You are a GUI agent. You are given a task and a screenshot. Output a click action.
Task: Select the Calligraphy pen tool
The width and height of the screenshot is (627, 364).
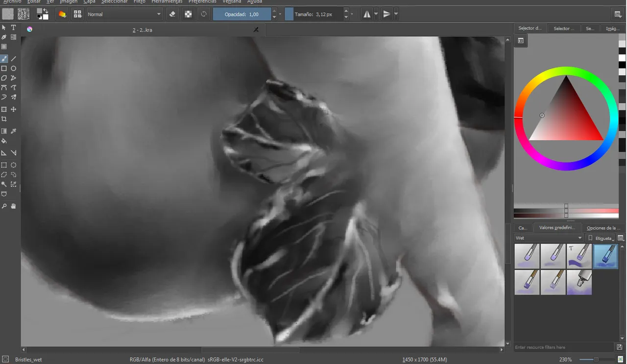(x=4, y=37)
